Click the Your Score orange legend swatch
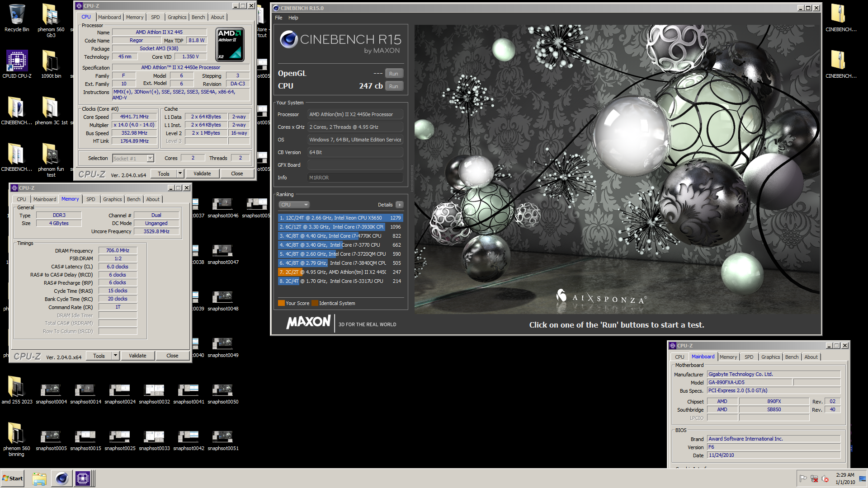This screenshot has width=868, height=488. tap(281, 303)
